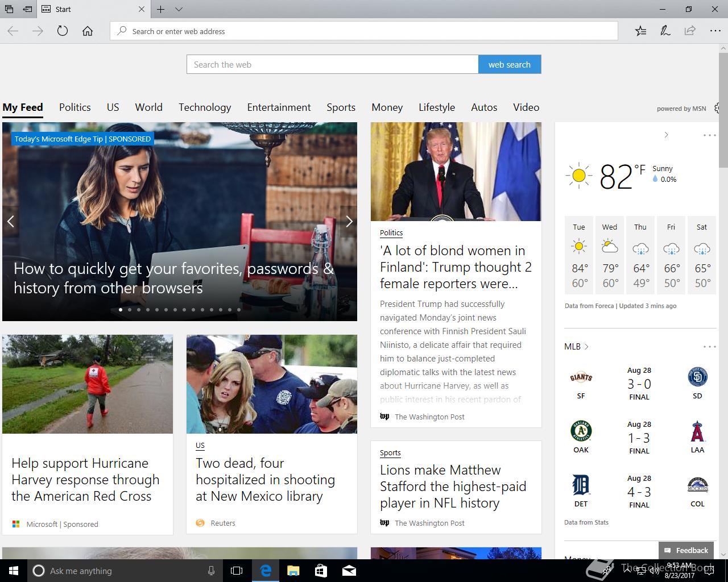The width and height of the screenshot is (728, 582).
Task: Open the World tab
Action: click(x=149, y=107)
